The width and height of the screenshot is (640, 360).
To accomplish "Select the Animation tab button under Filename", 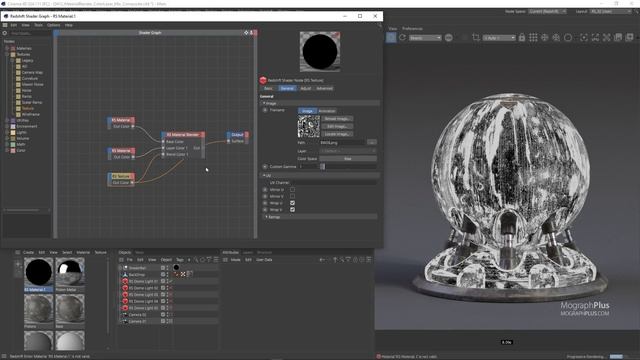I will click(x=327, y=111).
